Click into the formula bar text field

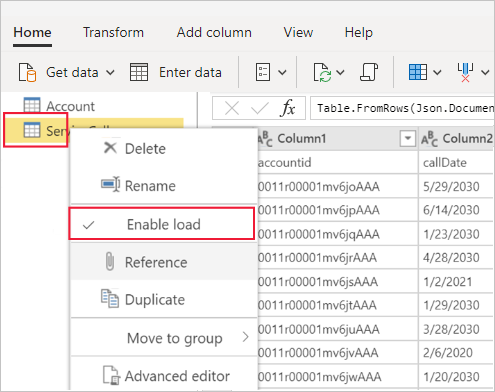[x=402, y=108]
